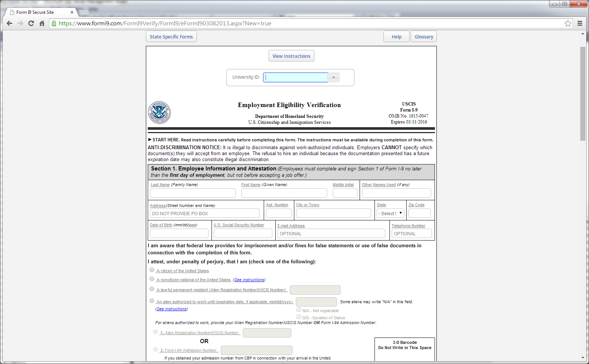The image size is (589, 364).
Task: Open the Glossary
Action: [424, 37]
